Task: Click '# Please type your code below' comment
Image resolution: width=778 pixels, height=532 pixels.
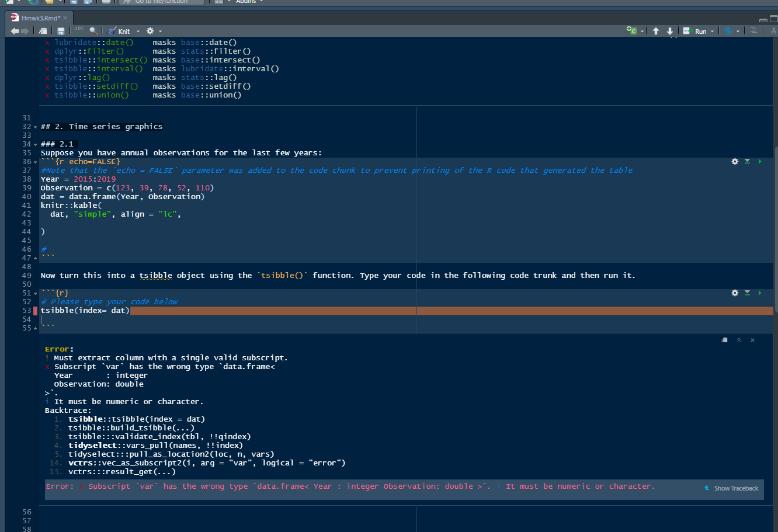Action: (x=109, y=301)
